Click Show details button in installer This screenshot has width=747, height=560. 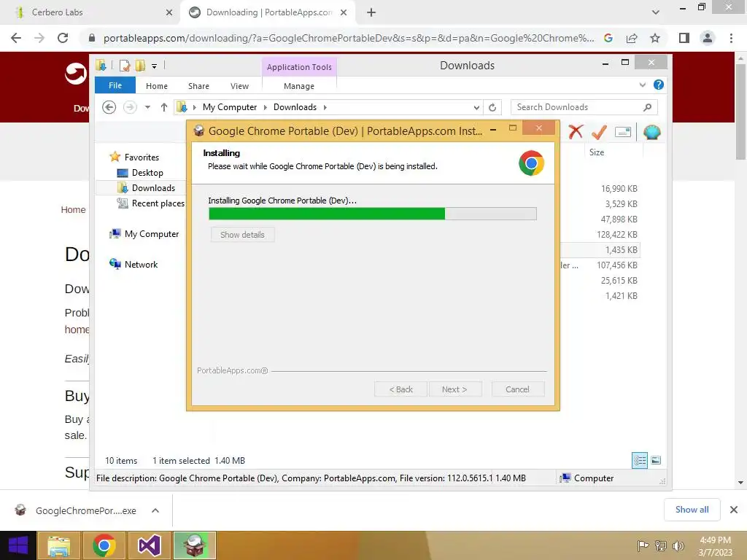pyautogui.click(x=242, y=235)
